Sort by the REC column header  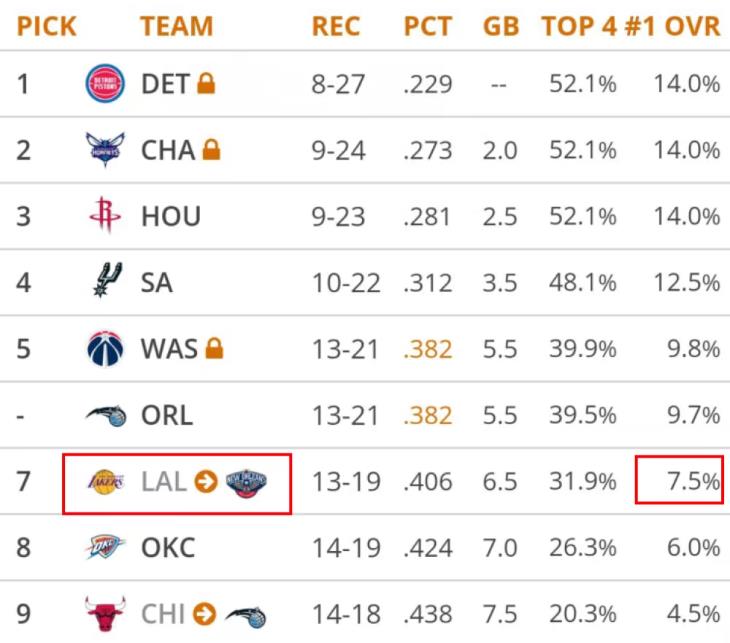click(x=336, y=26)
